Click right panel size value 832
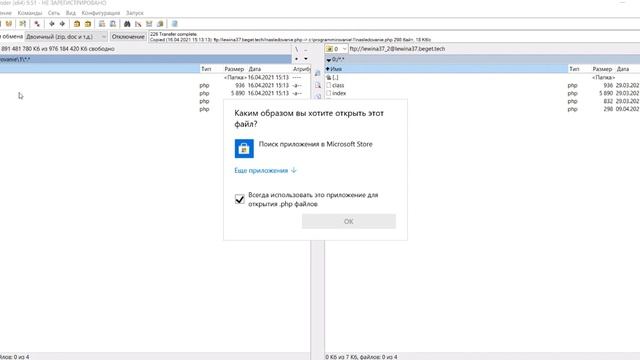Image resolution: width=640 pixels, height=360 pixels. click(x=608, y=101)
